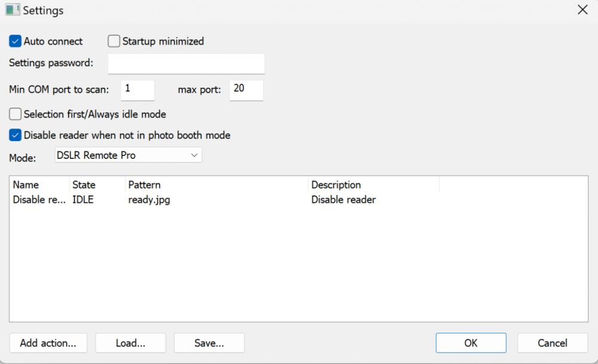Confirm settings with the OK button

pos(471,343)
